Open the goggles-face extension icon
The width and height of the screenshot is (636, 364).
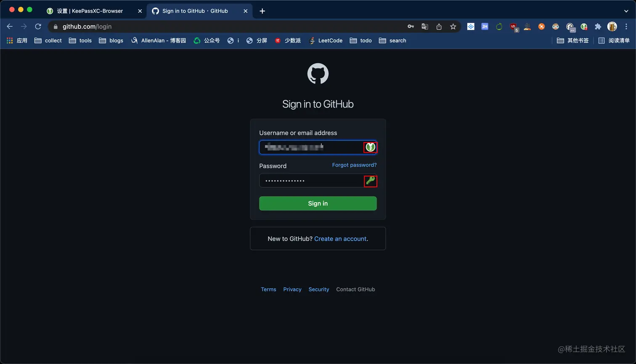[556, 26]
